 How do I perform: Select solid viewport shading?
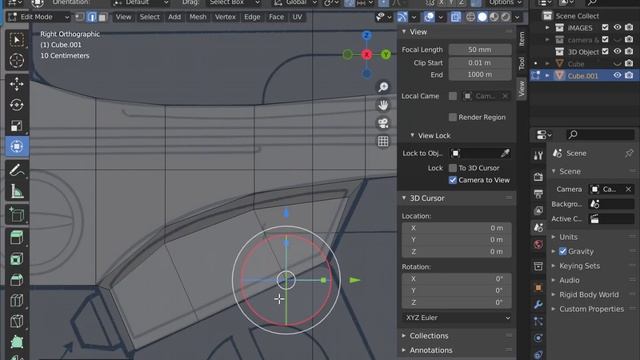[482, 17]
